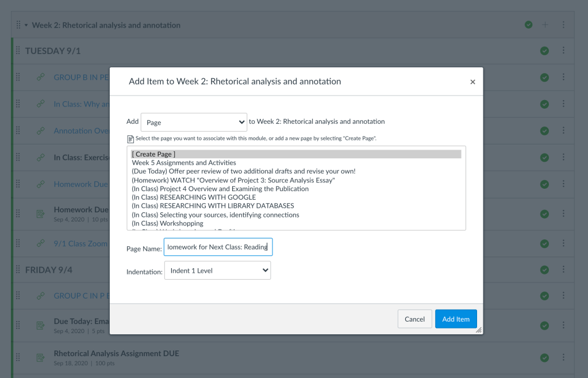Open options menu for FRIDAY 9/4 header
This screenshot has height=378, width=588.
(563, 270)
